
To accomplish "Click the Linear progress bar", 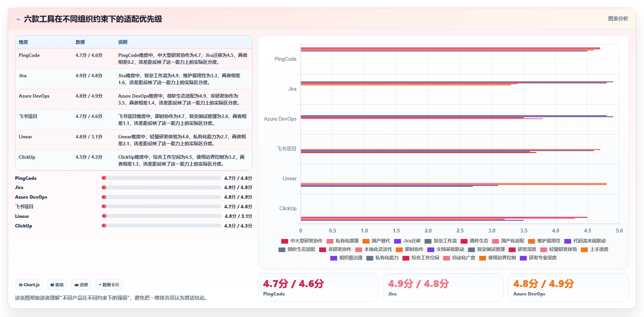I will click(161, 216).
